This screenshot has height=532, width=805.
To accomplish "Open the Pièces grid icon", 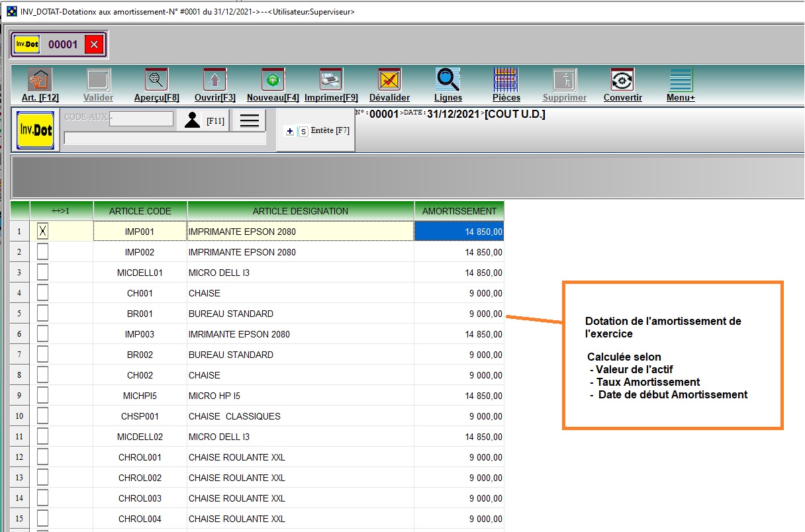I will point(506,81).
